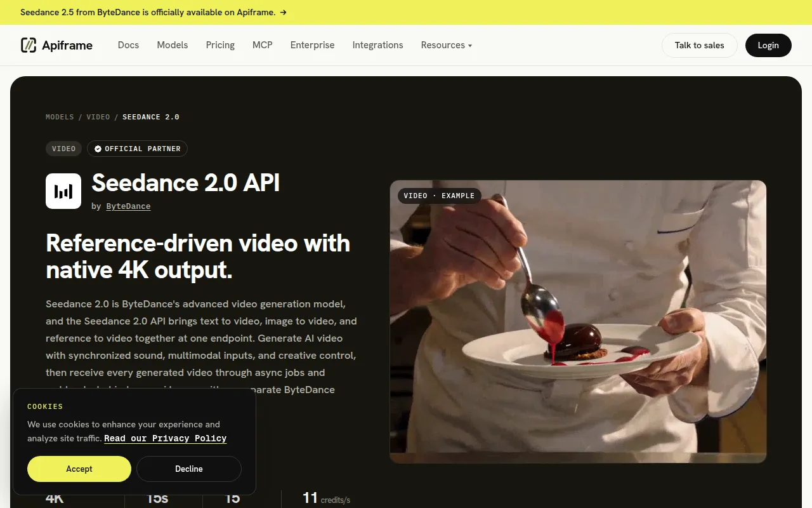
Task: Expand the Resources dropdown menu
Action: (x=447, y=45)
